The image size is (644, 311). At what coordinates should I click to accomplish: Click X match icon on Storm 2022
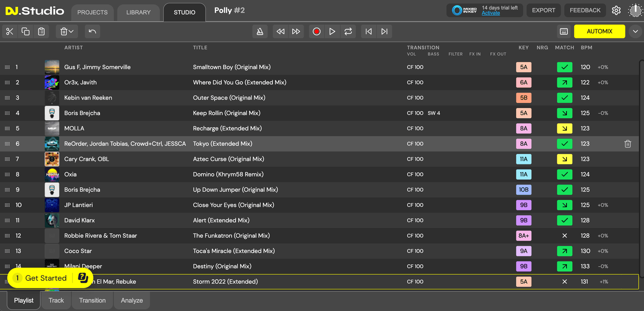coord(564,282)
